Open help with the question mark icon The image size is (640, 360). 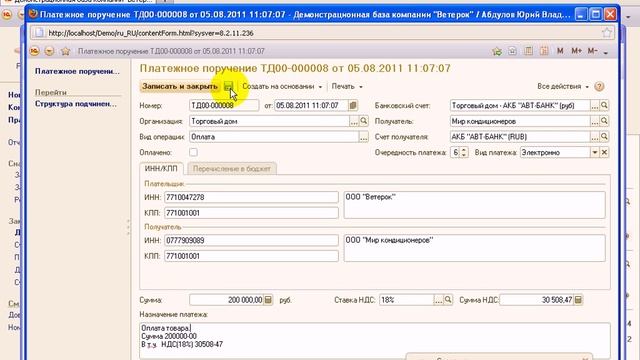(x=599, y=87)
